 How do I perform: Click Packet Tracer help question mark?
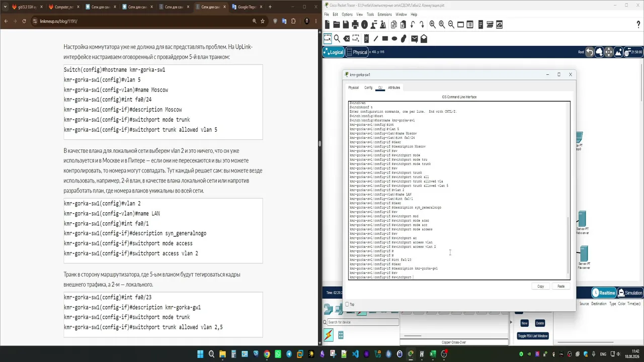[x=638, y=25]
